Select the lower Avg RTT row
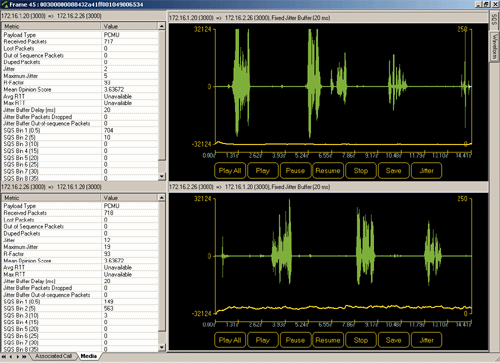 [x=80, y=267]
